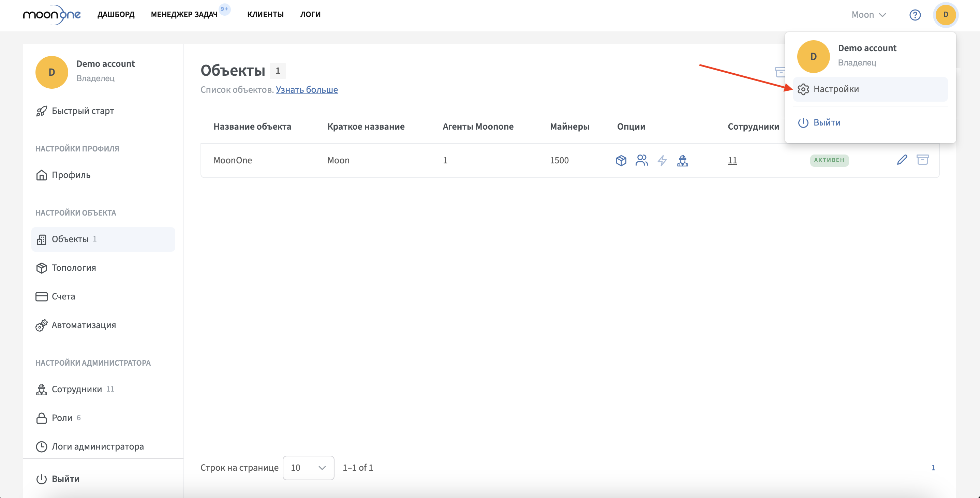The image size is (980, 498).
Task: Click page number 1 in pagination
Action: pyautogui.click(x=933, y=468)
